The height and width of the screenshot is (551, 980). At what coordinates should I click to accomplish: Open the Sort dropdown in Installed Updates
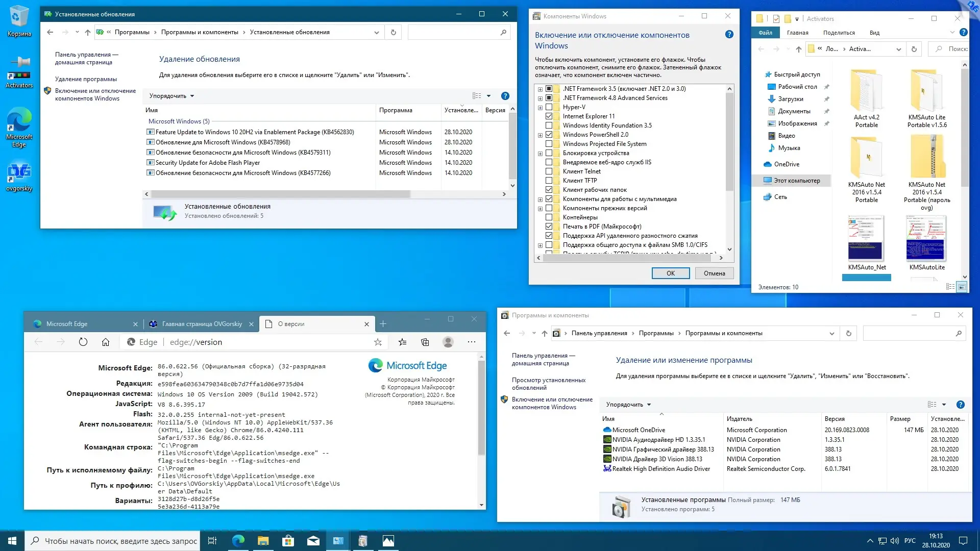[x=171, y=96]
